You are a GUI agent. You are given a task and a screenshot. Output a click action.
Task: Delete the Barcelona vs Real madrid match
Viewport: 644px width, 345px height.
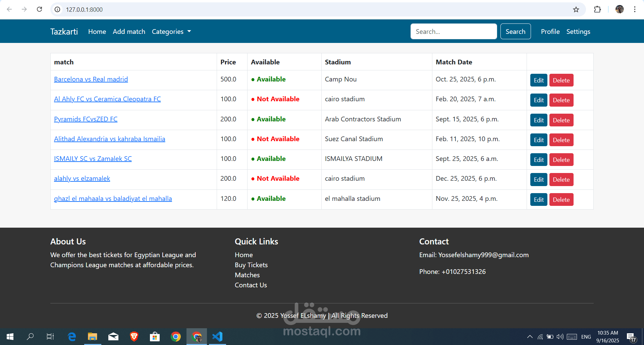561,80
